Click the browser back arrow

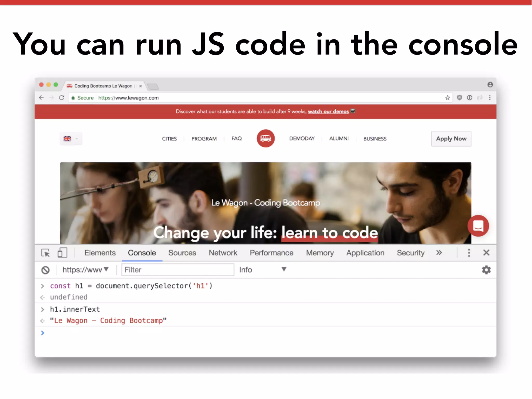point(41,98)
